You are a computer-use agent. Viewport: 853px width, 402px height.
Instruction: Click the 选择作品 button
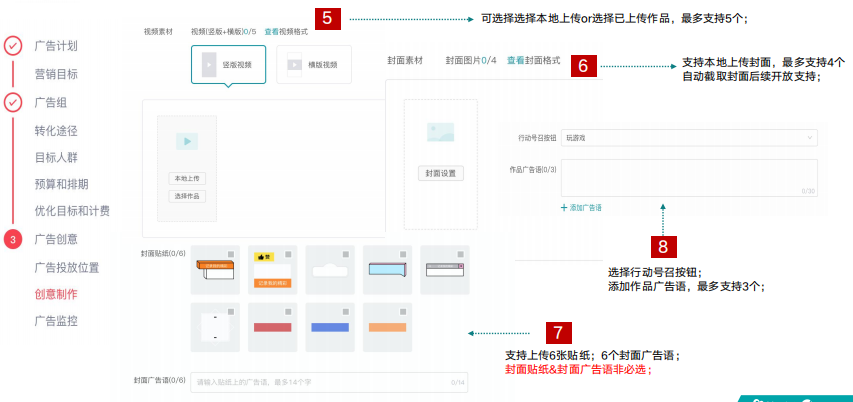point(187,196)
